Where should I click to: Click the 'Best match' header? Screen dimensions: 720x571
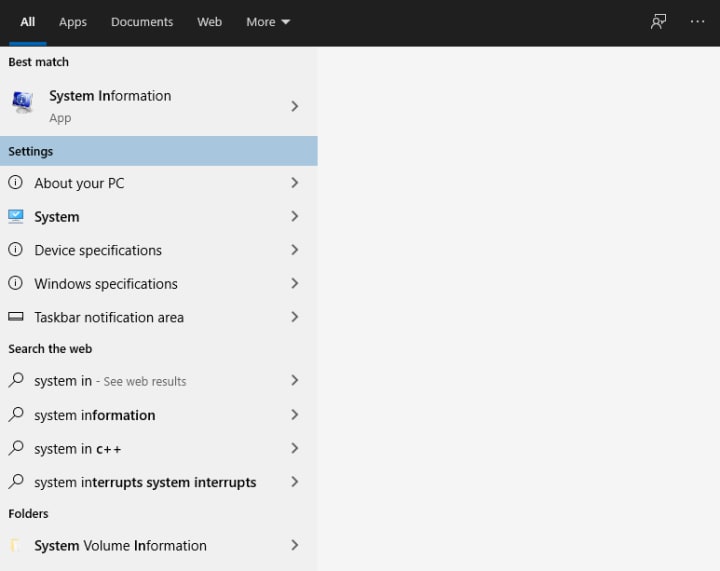click(x=39, y=62)
